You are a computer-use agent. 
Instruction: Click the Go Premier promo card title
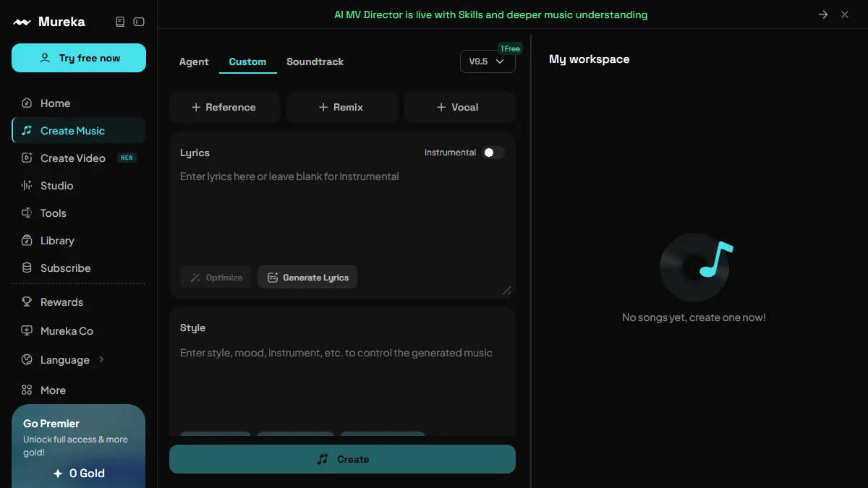[51, 424]
